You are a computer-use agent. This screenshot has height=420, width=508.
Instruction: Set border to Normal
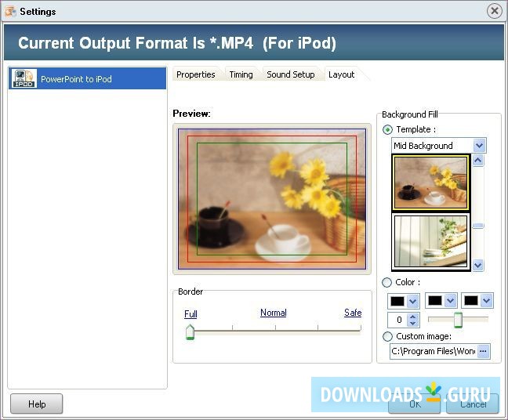[274, 313]
